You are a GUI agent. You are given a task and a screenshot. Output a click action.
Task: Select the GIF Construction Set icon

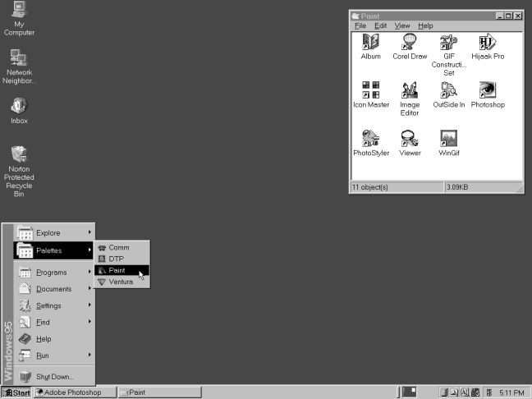click(448, 42)
